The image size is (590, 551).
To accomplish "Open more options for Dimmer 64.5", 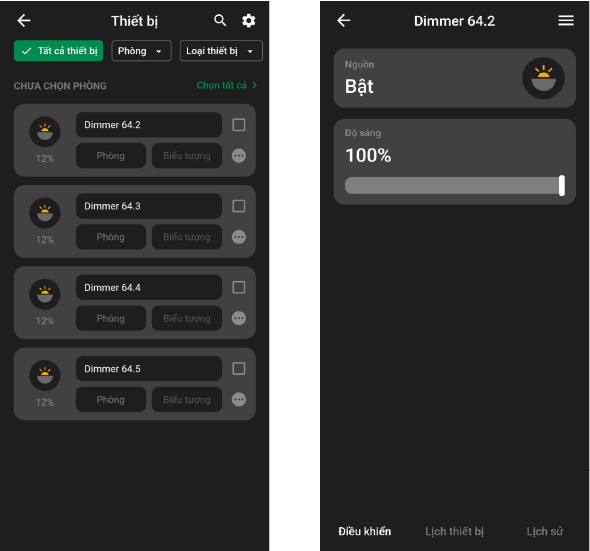I will coord(239,399).
